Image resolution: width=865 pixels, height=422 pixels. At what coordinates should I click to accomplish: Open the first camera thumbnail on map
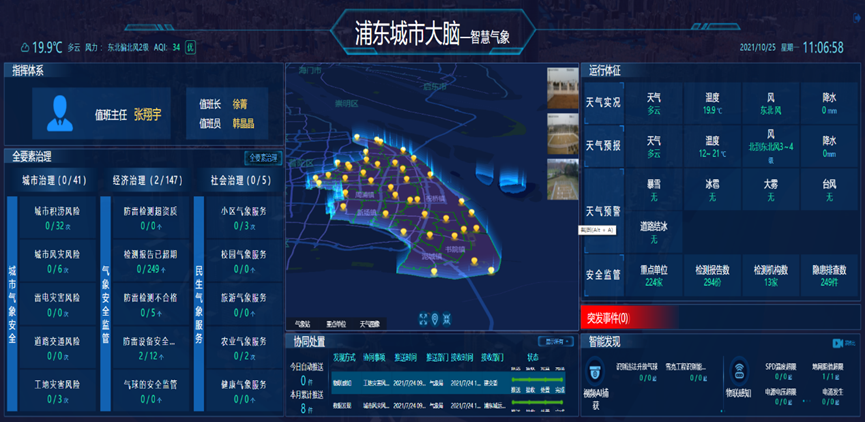point(563,88)
